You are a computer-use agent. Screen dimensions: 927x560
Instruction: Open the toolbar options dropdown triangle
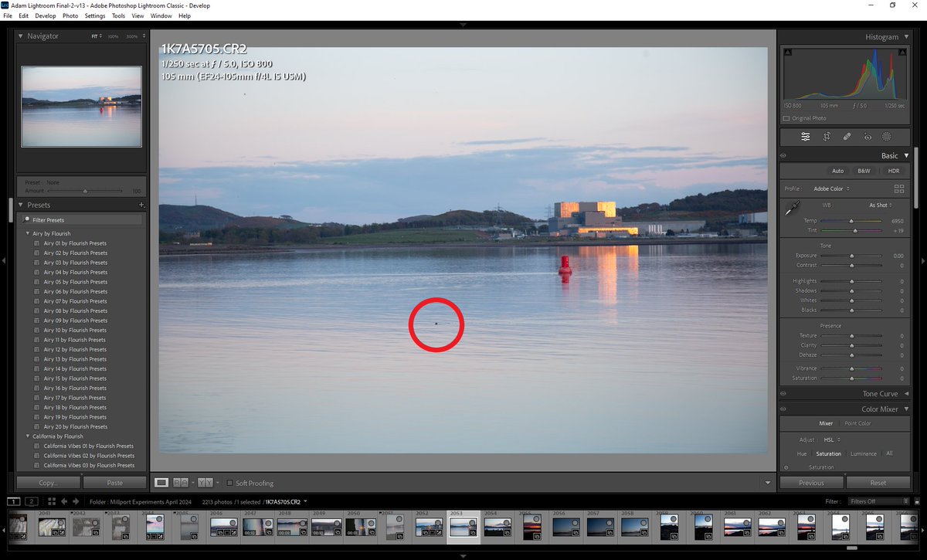(x=768, y=483)
